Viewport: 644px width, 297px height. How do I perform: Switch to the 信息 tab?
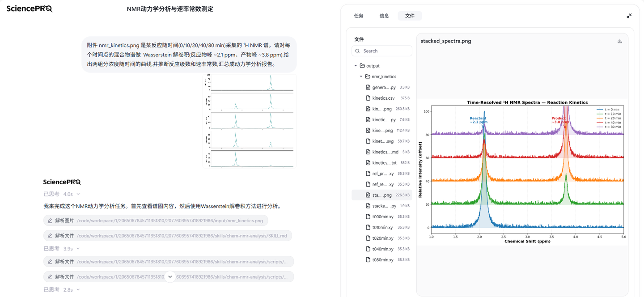(x=384, y=16)
